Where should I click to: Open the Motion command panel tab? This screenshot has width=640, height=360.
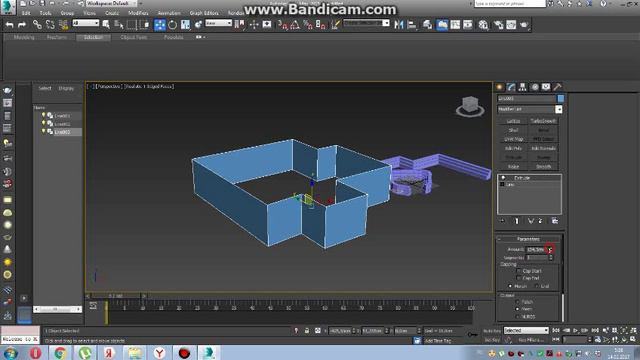coord(534,87)
